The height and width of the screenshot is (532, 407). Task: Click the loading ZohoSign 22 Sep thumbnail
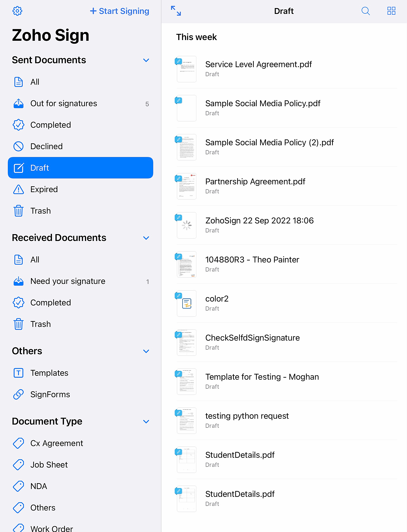pos(187,225)
